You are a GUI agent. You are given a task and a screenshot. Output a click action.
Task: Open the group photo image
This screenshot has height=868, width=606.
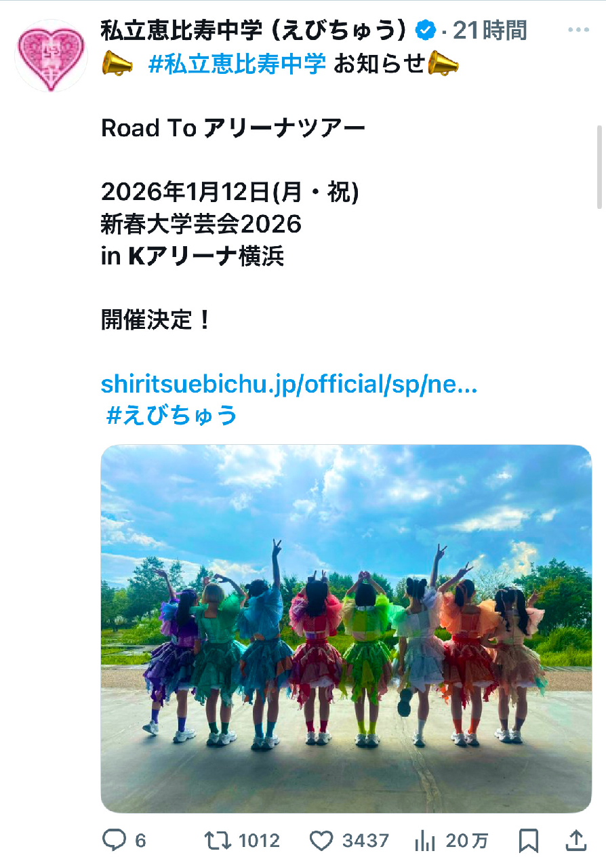tap(346, 629)
